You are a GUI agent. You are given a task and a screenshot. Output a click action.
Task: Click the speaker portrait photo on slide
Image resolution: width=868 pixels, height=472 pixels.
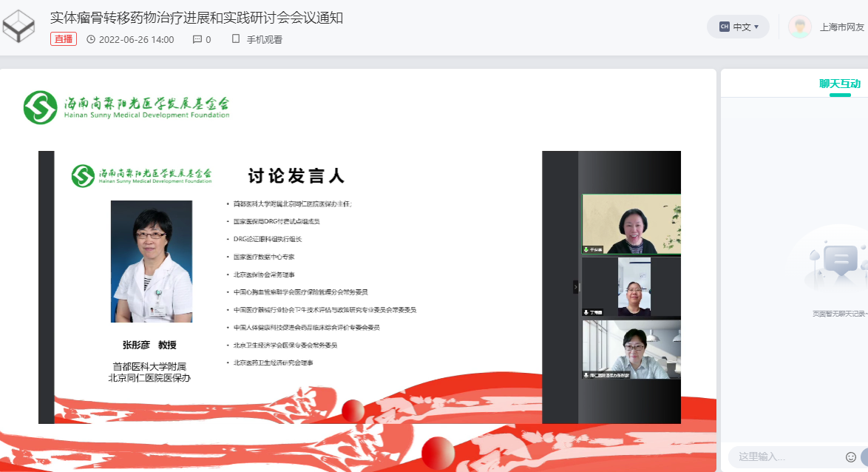[x=152, y=261]
